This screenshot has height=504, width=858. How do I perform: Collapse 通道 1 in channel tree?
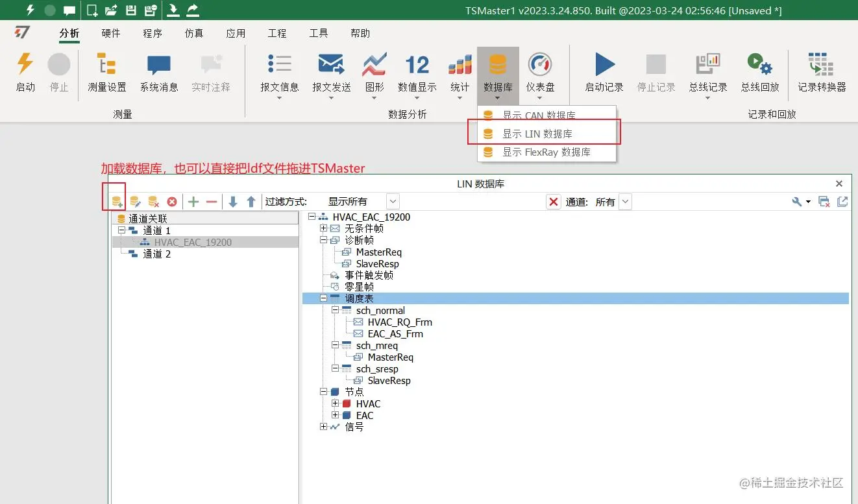tap(121, 230)
